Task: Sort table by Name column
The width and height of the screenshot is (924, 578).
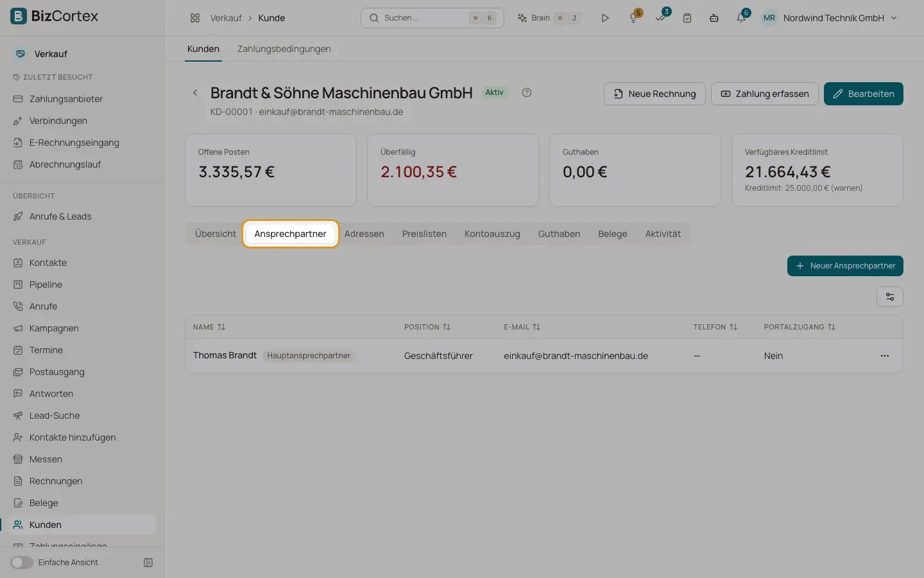Action: pos(209,327)
